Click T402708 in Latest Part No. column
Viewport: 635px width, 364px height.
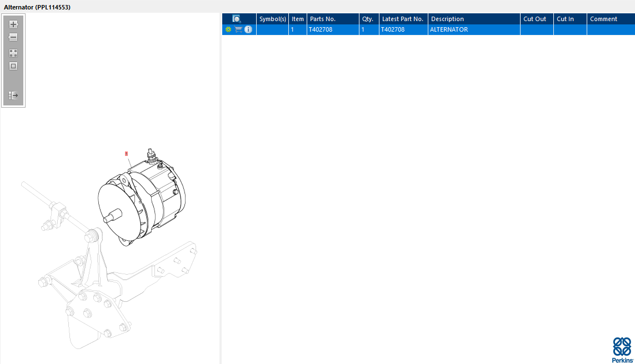pos(403,29)
